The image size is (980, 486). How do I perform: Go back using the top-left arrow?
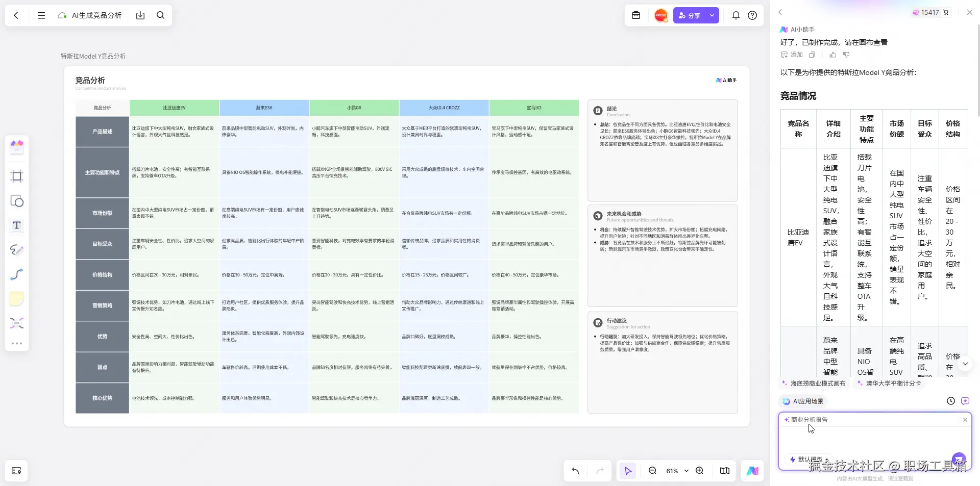coord(16,15)
